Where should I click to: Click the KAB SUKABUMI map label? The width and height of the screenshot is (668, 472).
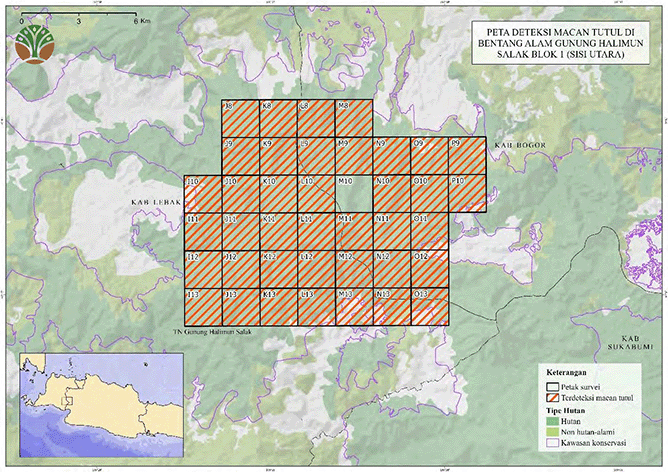coord(626,341)
